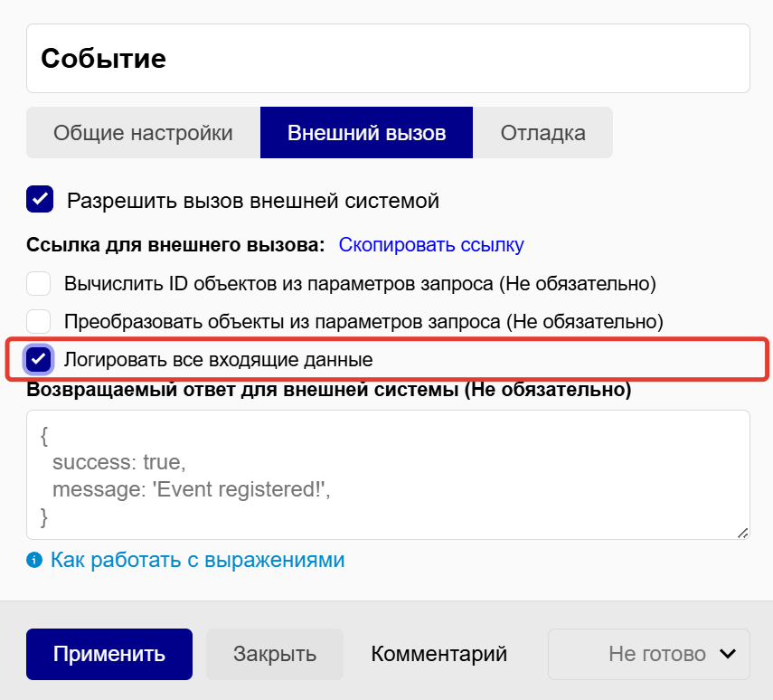Select the Внешний вызов tab
Image resolution: width=773 pixels, height=700 pixels.
(x=366, y=133)
